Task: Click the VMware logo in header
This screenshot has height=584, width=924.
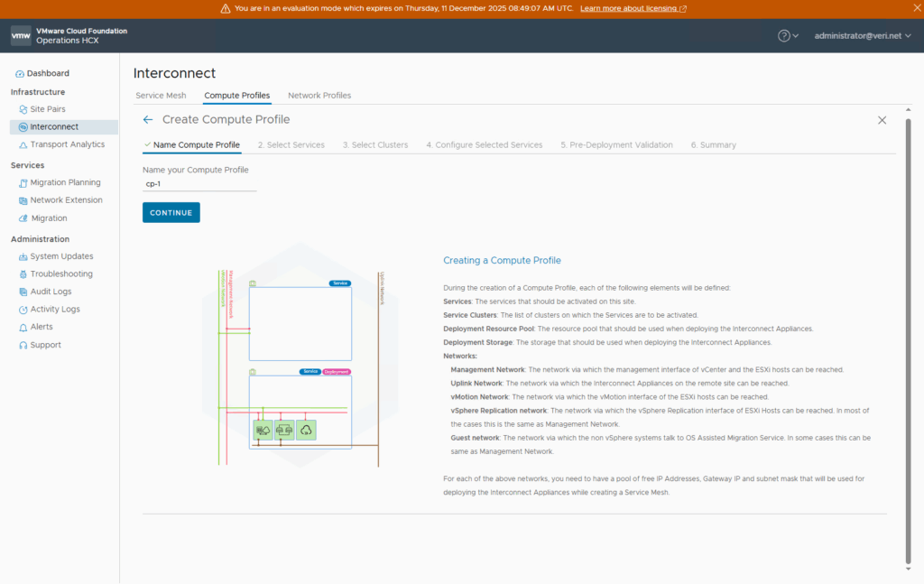Action: [x=21, y=35]
